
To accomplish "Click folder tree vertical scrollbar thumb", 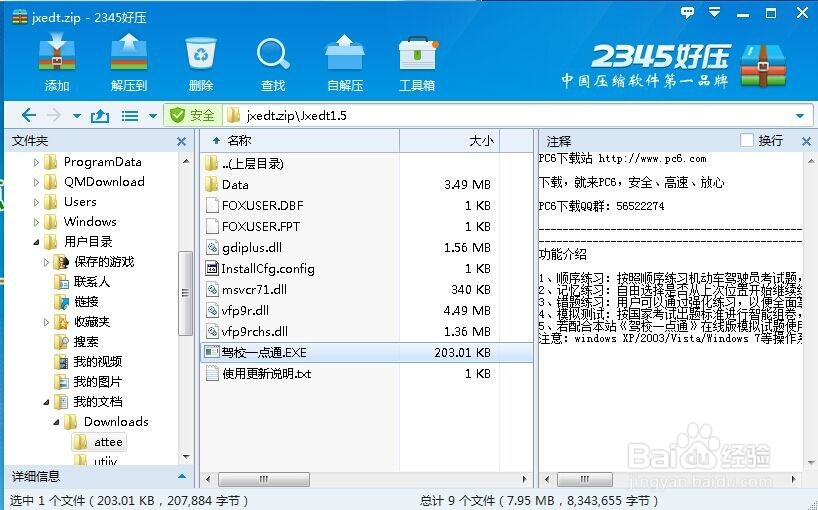I will 185,293.
